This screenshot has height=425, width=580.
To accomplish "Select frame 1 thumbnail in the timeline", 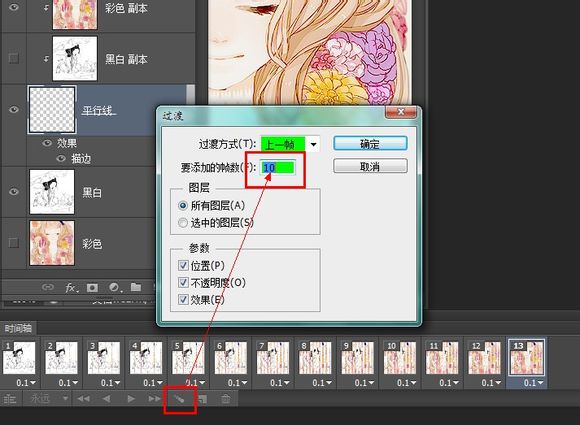I will point(19,358).
